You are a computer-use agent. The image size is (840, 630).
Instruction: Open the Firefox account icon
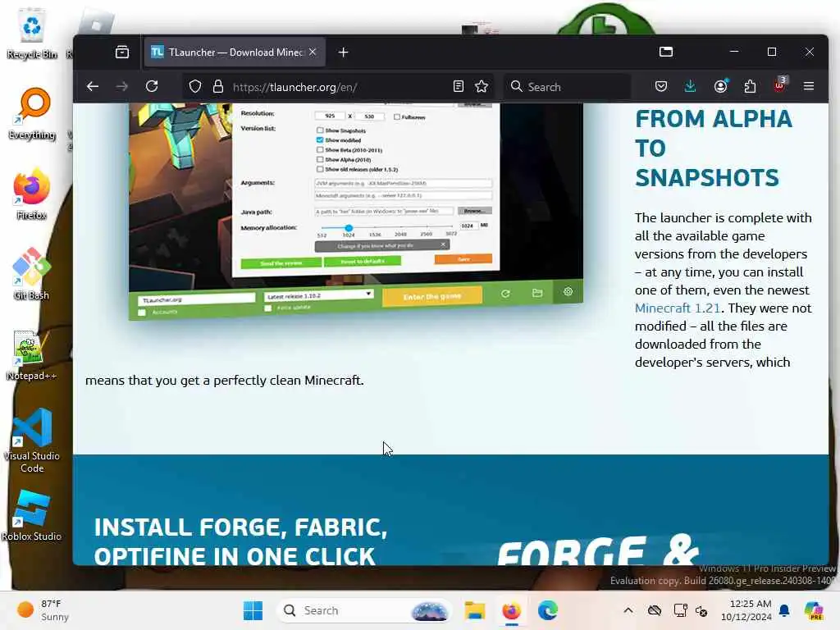[x=720, y=86]
